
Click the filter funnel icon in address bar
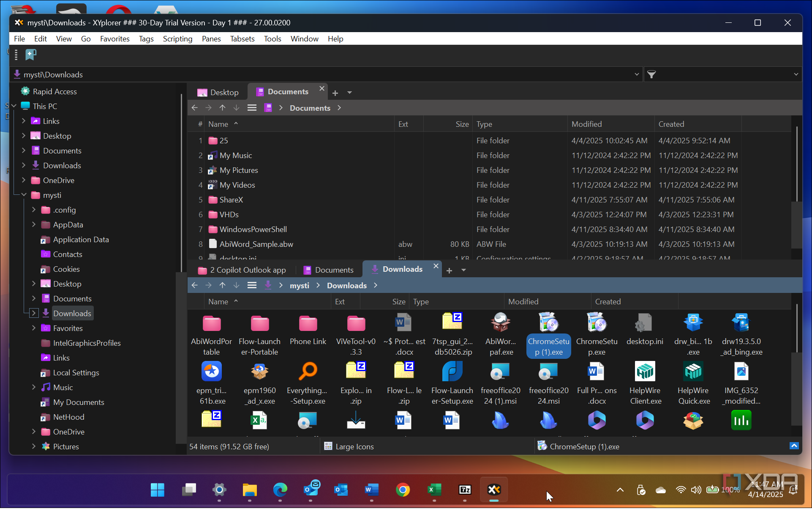tap(651, 75)
